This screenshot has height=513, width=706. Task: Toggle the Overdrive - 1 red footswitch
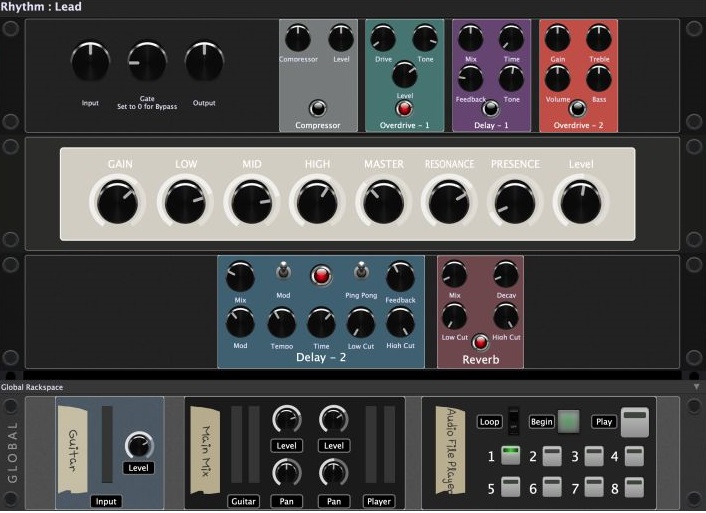click(405, 108)
